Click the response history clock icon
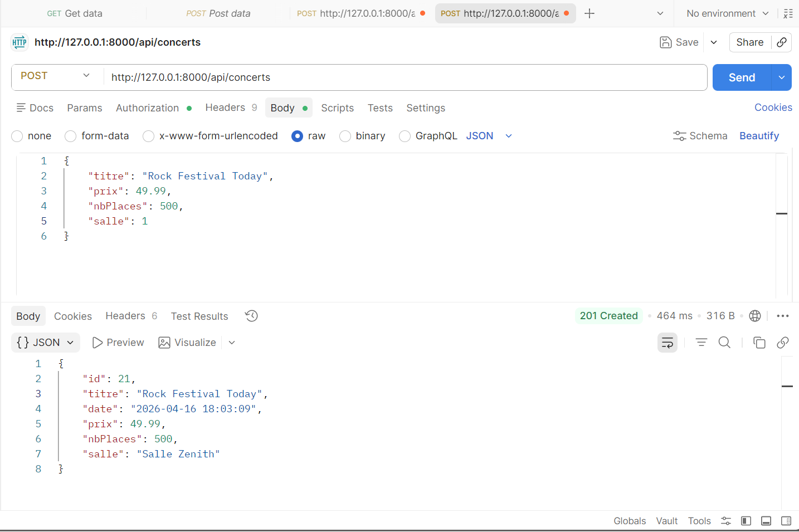Viewport: 799px width, 532px height. coord(251,316)
